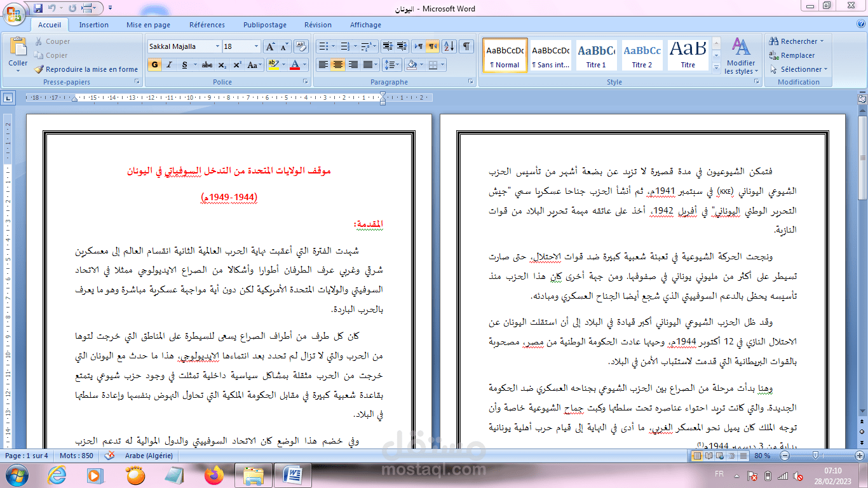Screen dimensions: 868x488
Task: Open the font name dropdown
Action: pyautogui.click(x=217, y=46)
